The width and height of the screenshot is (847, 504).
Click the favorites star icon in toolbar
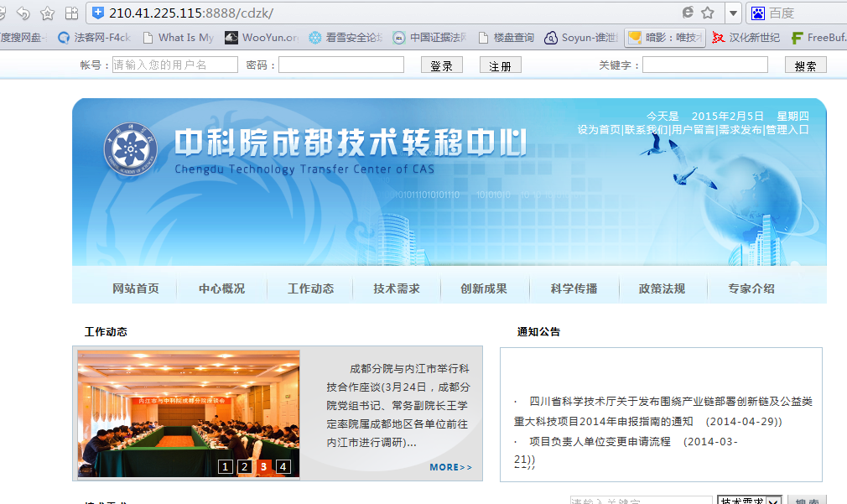(x=48, y=13)
